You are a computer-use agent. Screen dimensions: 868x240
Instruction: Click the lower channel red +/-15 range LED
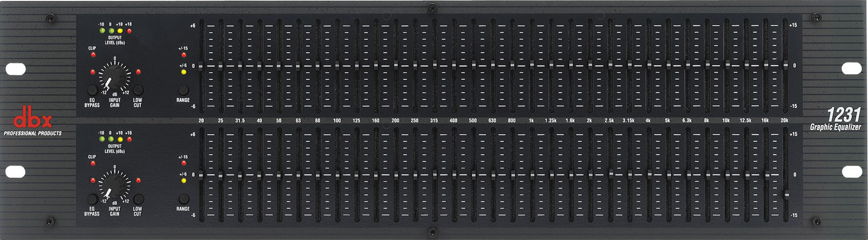click(x=183, y=163)
